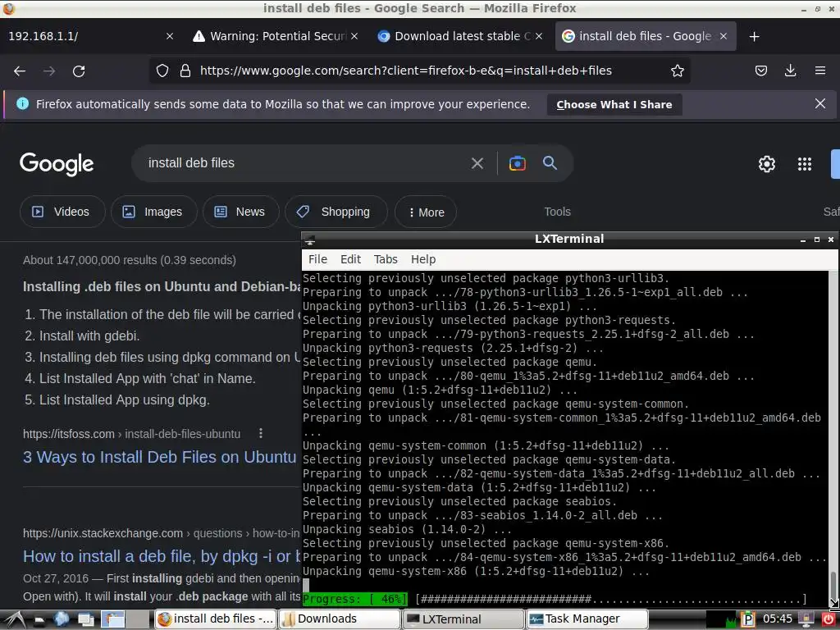
Task: Switch to the Warning: Potential Security tab
Action: [x=276, y=36]
